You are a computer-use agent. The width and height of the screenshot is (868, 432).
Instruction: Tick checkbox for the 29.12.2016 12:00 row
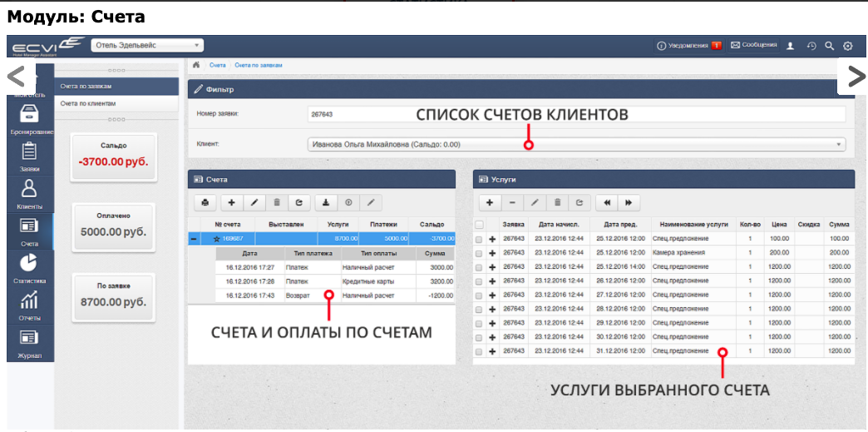pos(480,323)
